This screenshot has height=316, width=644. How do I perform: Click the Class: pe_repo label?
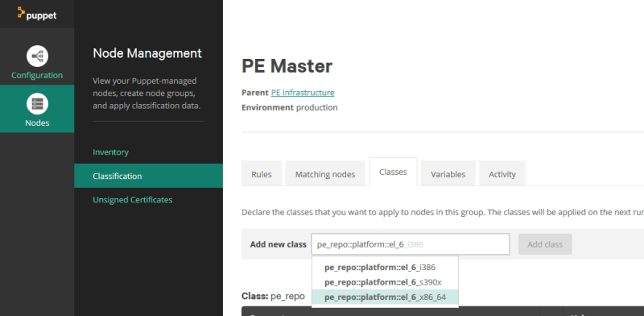click(x=273, y=297)
